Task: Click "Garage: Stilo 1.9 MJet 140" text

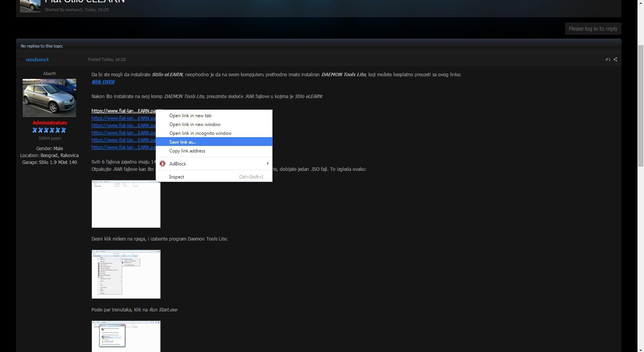Action: (49, 162)
